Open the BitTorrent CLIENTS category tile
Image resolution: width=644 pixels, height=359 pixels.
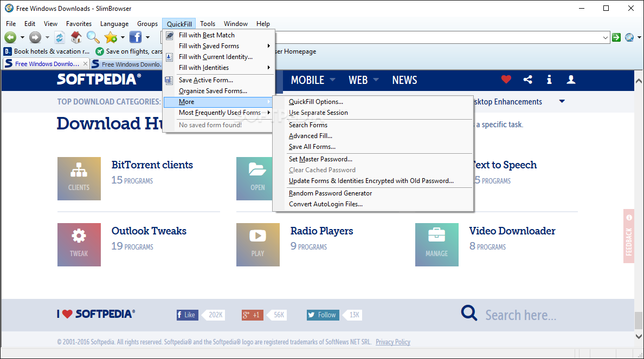point(79,179)
